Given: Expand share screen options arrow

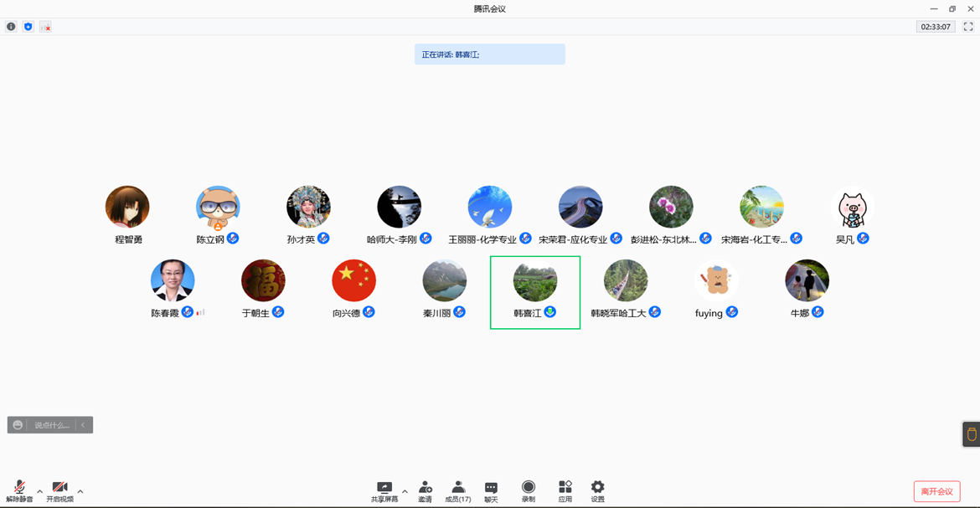Looking at the screenshot, I should coord(405,492).
